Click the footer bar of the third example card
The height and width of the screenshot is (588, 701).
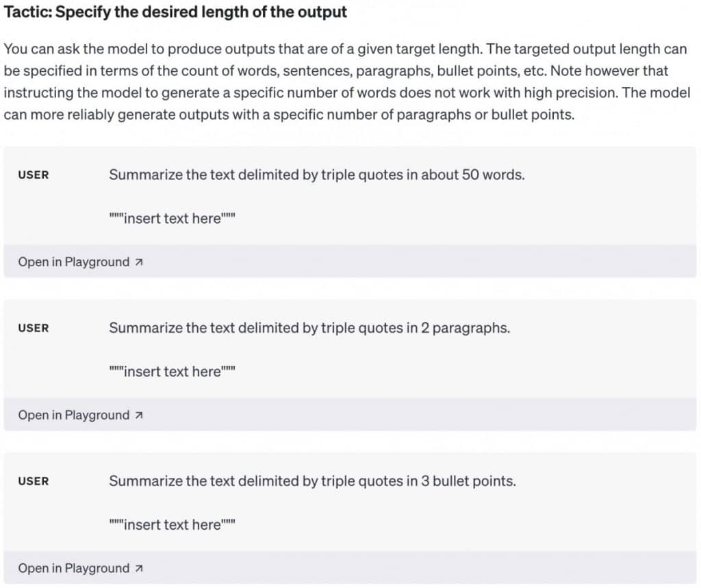click(x=350, y=568)
